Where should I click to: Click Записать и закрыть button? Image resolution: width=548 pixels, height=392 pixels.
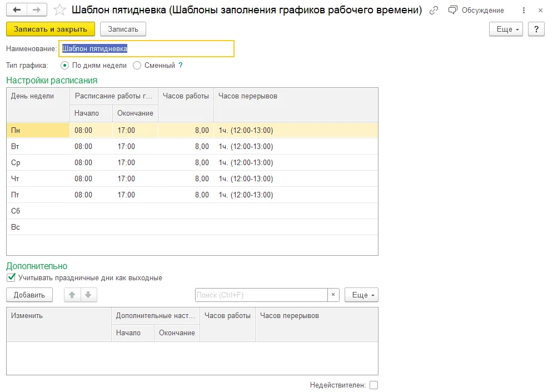51,29
